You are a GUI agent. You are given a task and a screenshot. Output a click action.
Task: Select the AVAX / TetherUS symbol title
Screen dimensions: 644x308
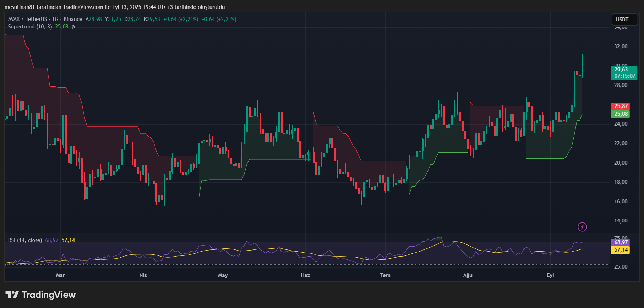pyautogui.click(x=27, y=19)
